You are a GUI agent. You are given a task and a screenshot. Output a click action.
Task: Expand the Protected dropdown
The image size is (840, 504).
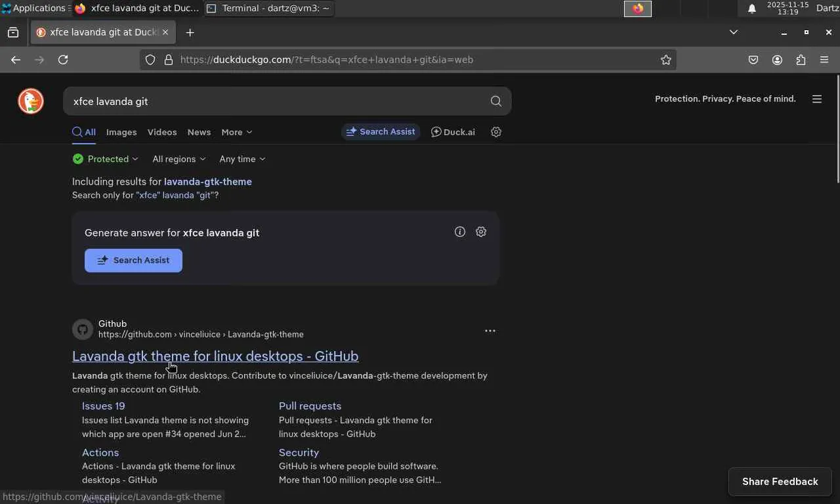(106, 159)
